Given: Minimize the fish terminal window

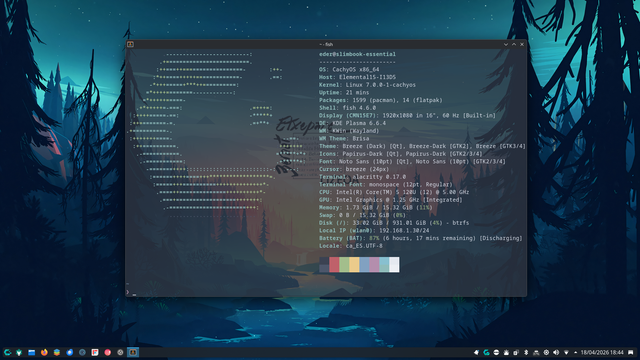Looking at the screenshot, I should coord(506,44).
